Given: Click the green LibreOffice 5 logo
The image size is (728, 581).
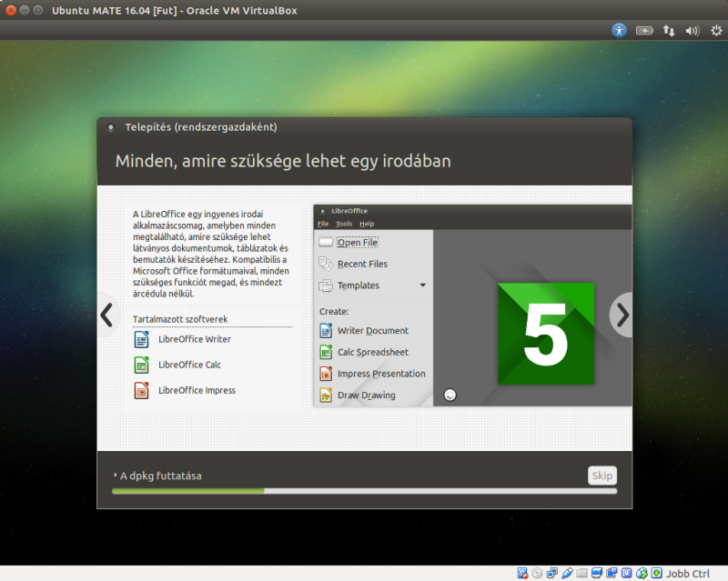Looking at the screenshot, I should pyautogui.click(x=546, y=334).
